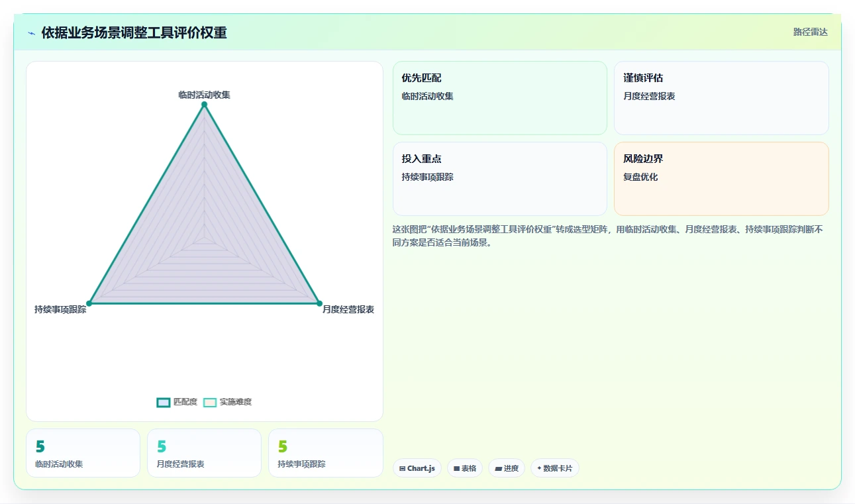Select the 持续事项跟踪 stat card with value 5
Viewport: 855px width, 504px height.
click(x=326, y=453)
